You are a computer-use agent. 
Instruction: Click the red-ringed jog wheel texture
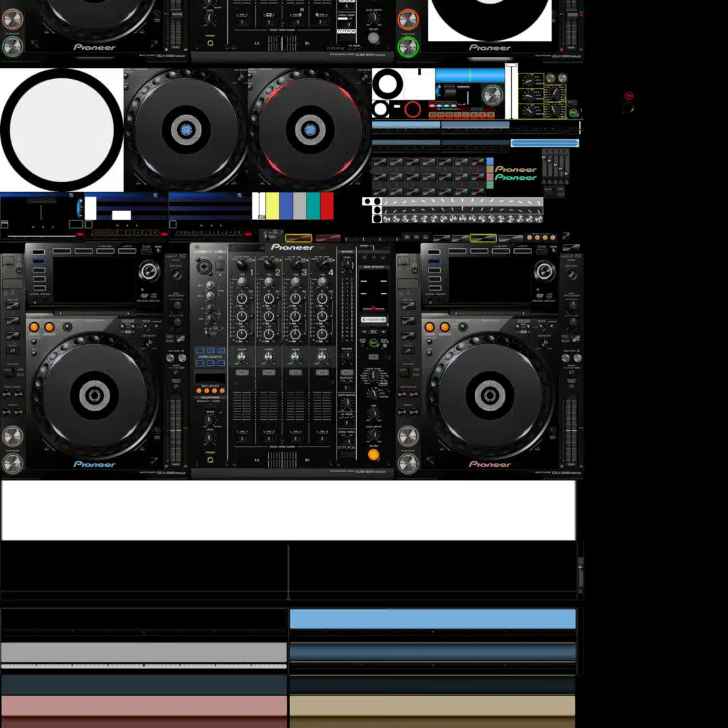coord(310,130)
